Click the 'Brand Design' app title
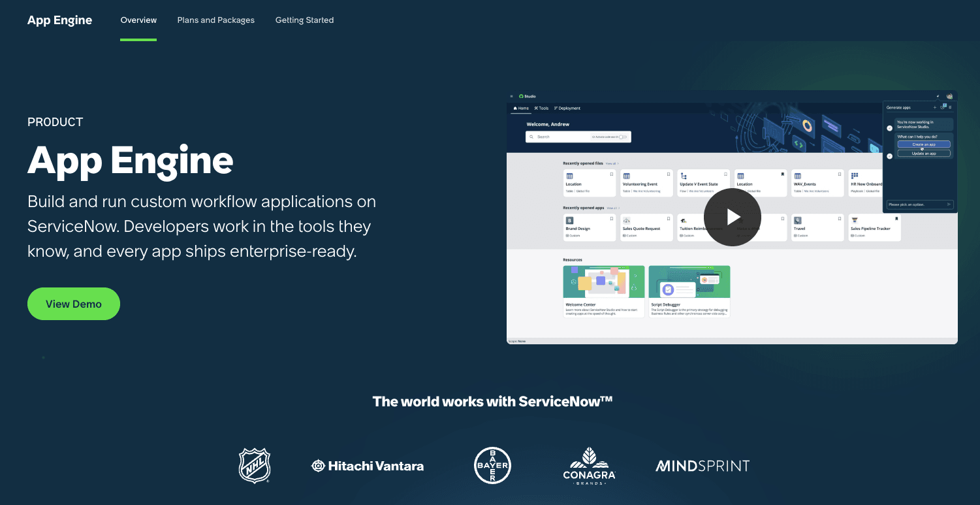 [578, 229]
